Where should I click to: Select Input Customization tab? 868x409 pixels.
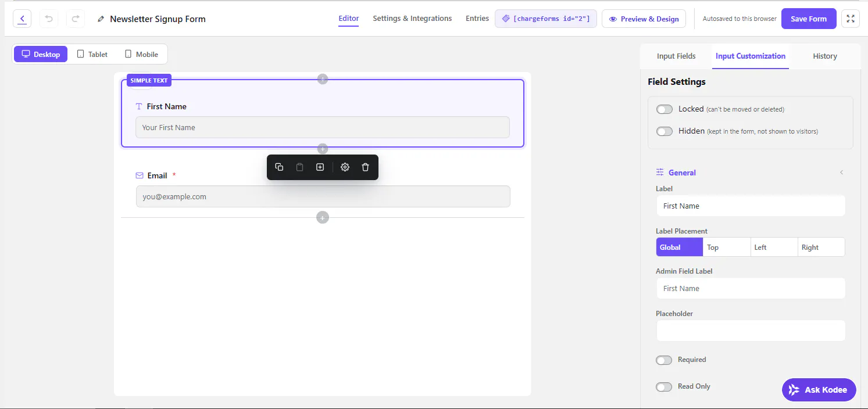coord(751,56)
